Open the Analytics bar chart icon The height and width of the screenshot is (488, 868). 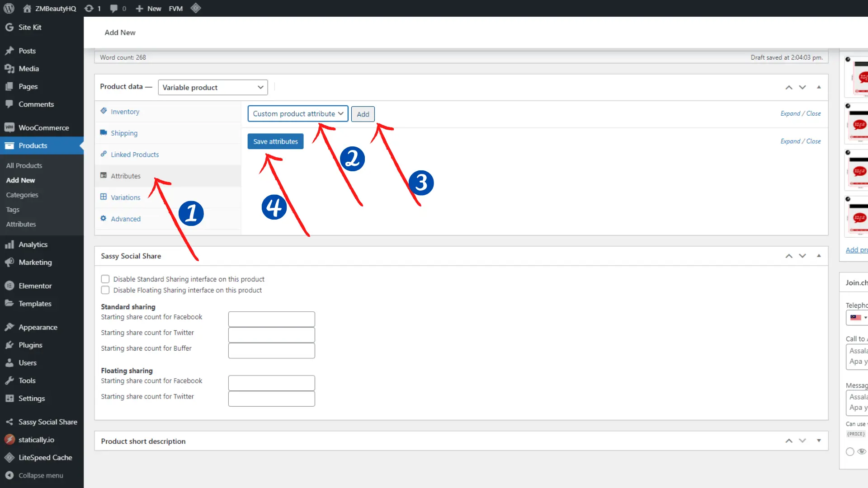click(x=9, y=244)
